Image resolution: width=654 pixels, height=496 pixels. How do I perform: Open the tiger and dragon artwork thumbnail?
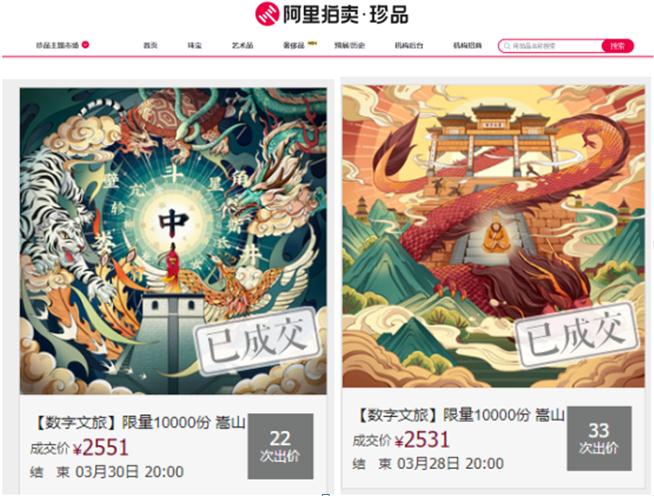[173, 241]
